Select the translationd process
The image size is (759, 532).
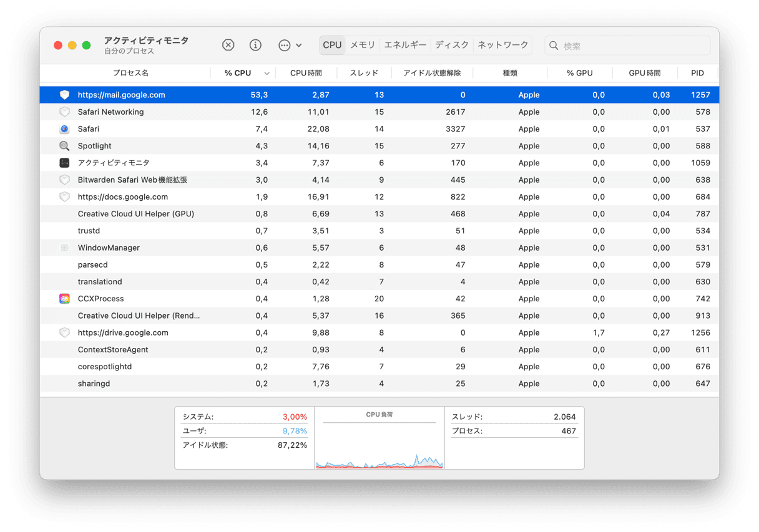[x=100, y=282]
